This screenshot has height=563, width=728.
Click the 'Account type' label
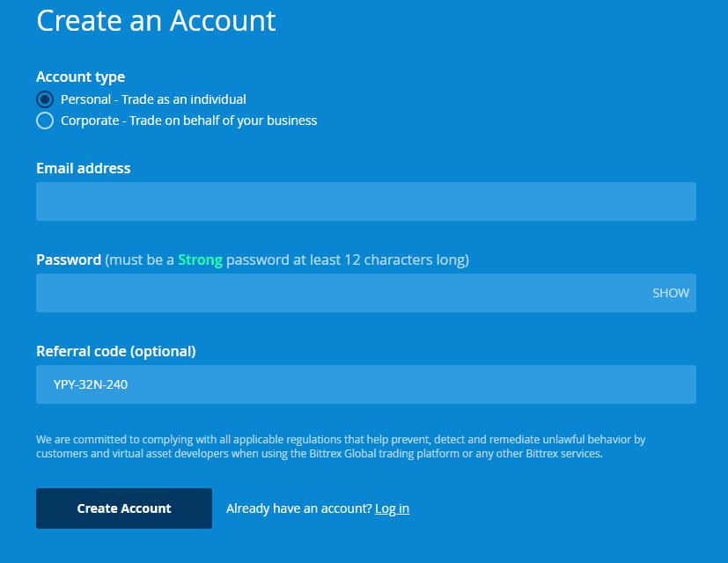tap(81, 77)
